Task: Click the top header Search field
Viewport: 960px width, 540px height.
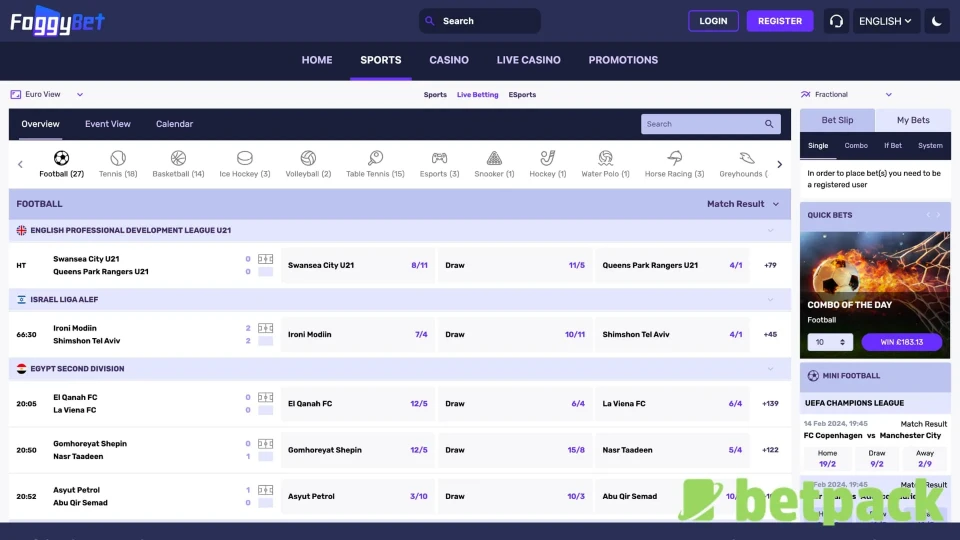Action: (479, 21)
